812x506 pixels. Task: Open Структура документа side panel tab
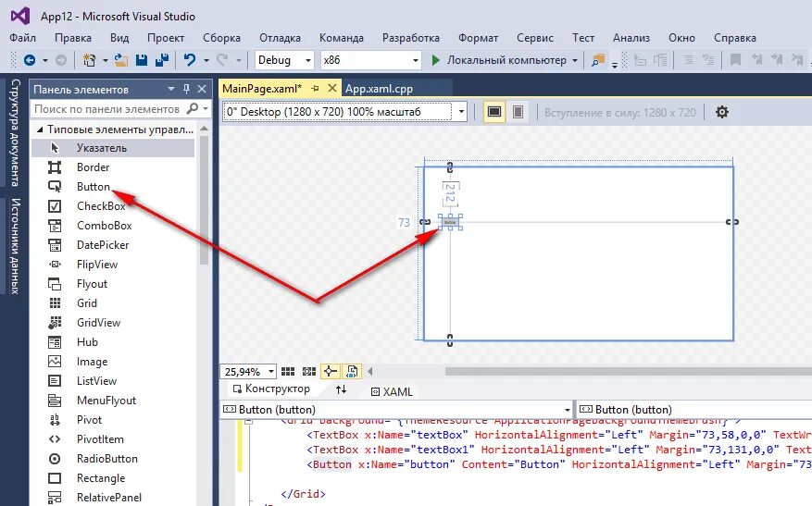tap(15, 132)
